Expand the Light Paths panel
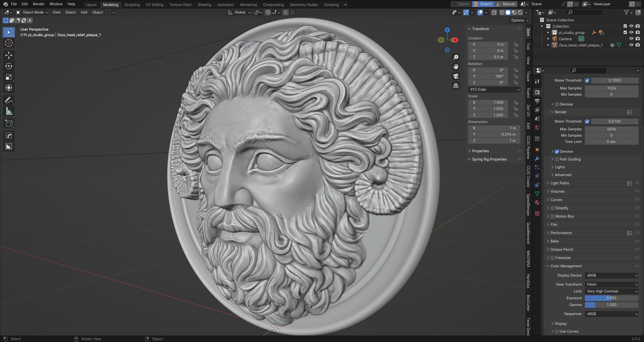 tap(560, 183)
